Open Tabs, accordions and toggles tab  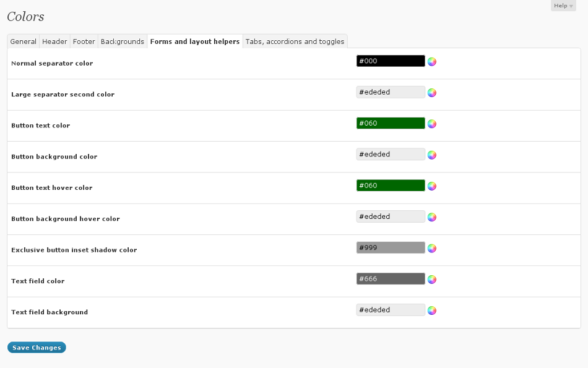(295, 41)
